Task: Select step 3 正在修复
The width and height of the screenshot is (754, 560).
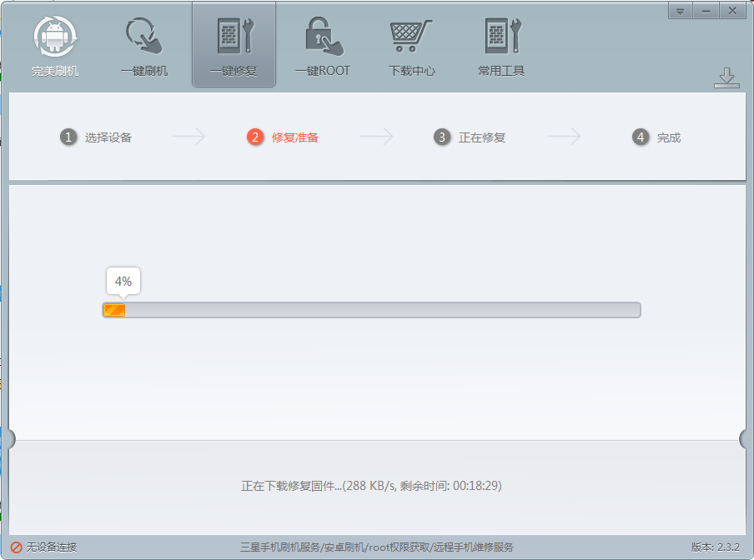Action: point(470,137)
